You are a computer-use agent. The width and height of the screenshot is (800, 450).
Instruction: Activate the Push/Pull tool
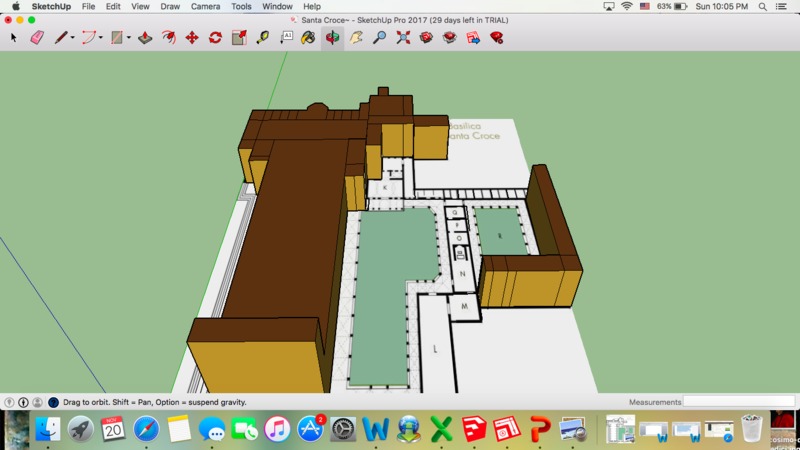(x=145, y=37)
